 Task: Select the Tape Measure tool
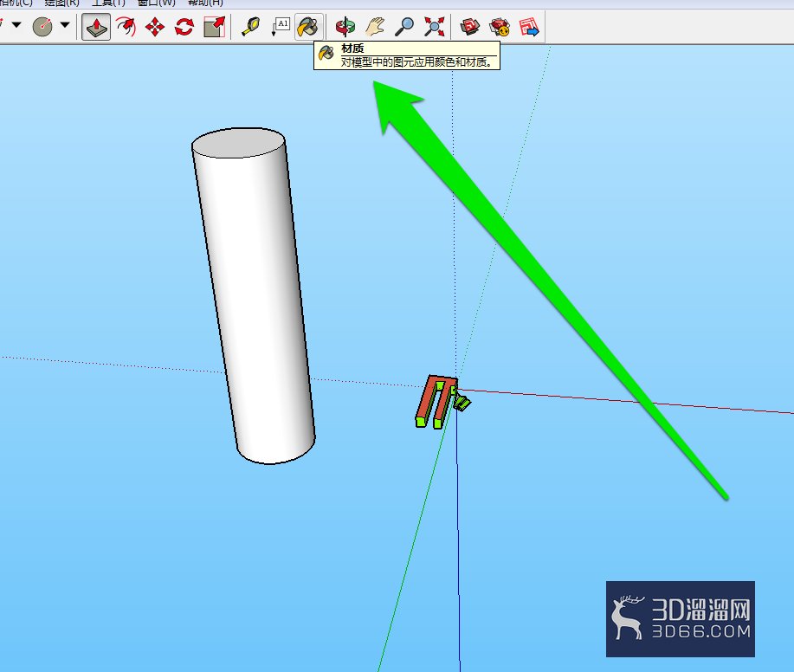[250, 27]
